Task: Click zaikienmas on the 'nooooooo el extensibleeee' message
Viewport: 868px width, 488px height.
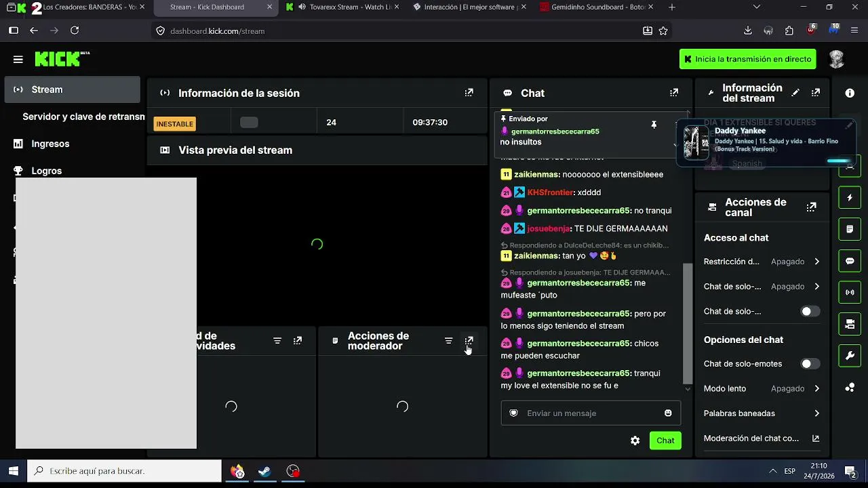Action: pyautogui.click(x=536, y=174)
